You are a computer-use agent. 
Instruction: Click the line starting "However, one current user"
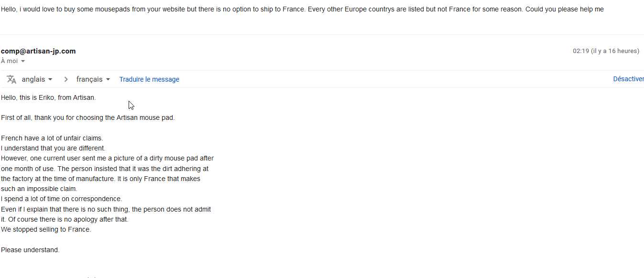[x=107, y=158]
